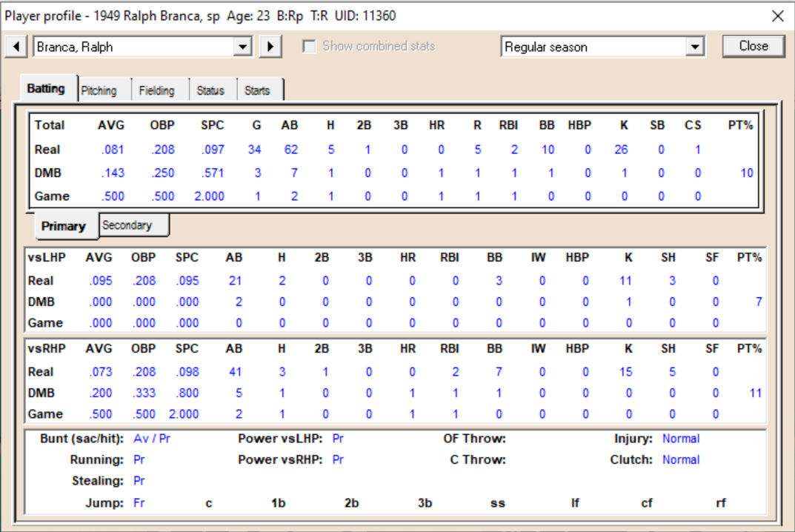Viewport: 795px width, 532px height.
Task: Click Power vsLHP rating Pr
Action: (x=338, y=439)
